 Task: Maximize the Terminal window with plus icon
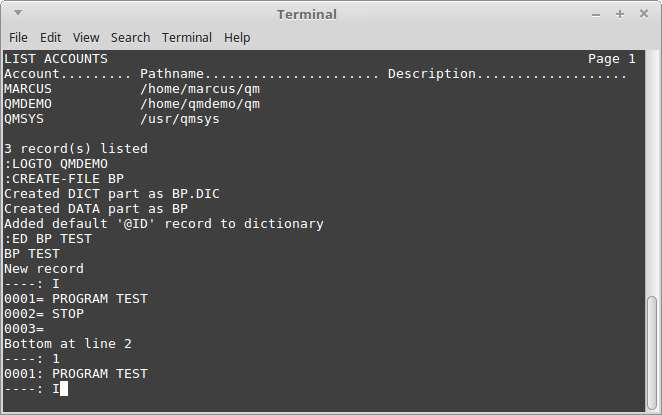pos(620,14)
